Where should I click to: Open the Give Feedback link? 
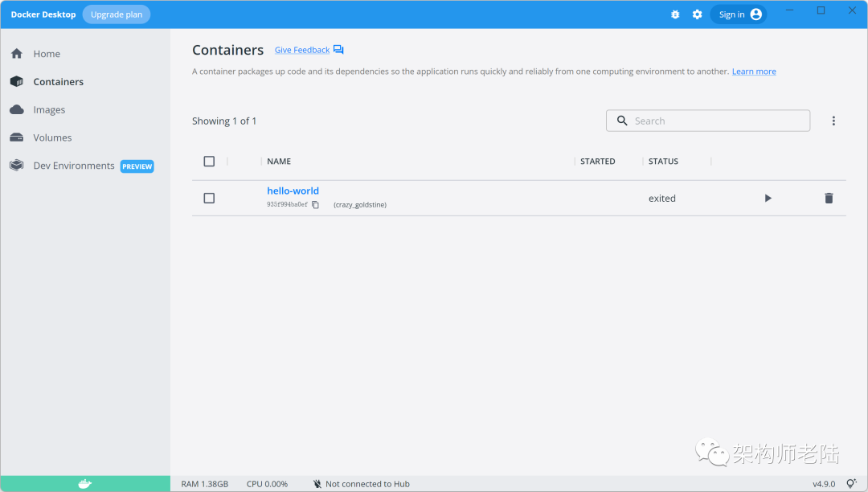pyautogui.click(x=301, y=50)
